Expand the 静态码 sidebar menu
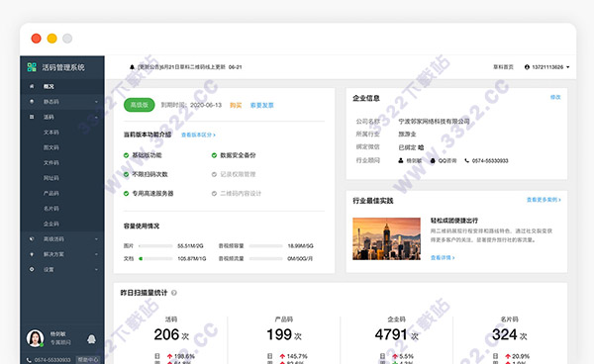594x364 pixels. pos(96,102)
